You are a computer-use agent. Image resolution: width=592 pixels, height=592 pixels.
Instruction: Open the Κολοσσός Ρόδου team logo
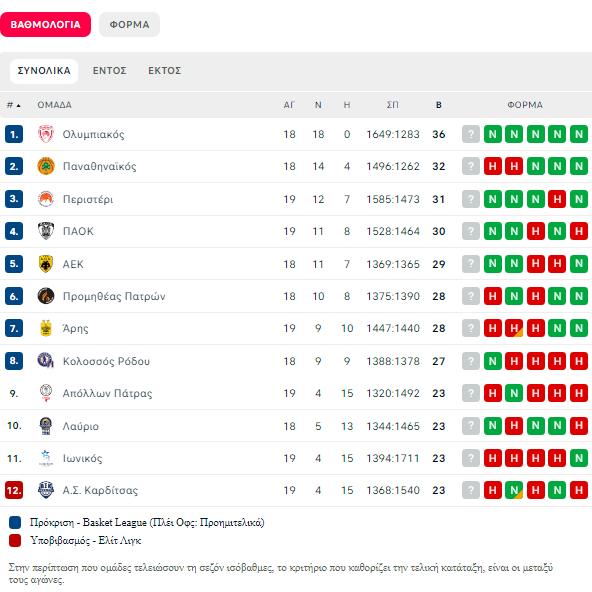coord(46,361)
